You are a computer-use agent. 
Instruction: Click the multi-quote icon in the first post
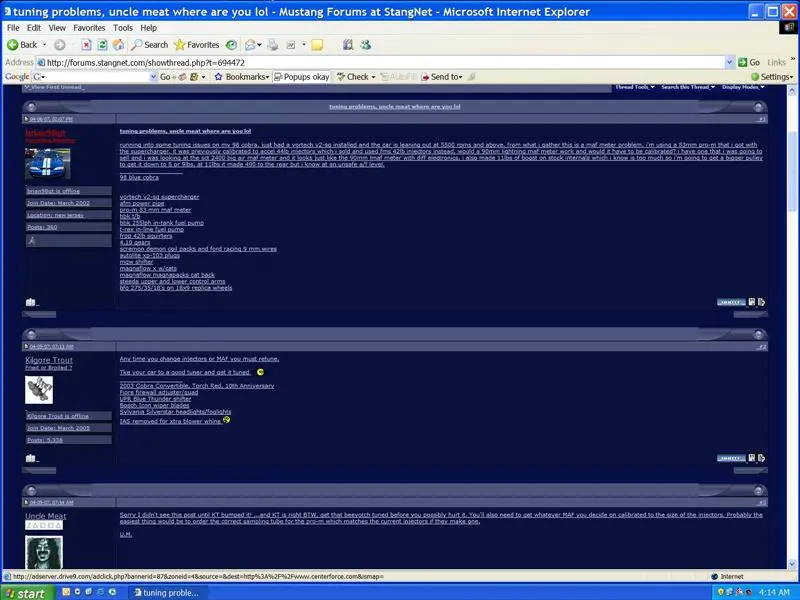[752, 302]
